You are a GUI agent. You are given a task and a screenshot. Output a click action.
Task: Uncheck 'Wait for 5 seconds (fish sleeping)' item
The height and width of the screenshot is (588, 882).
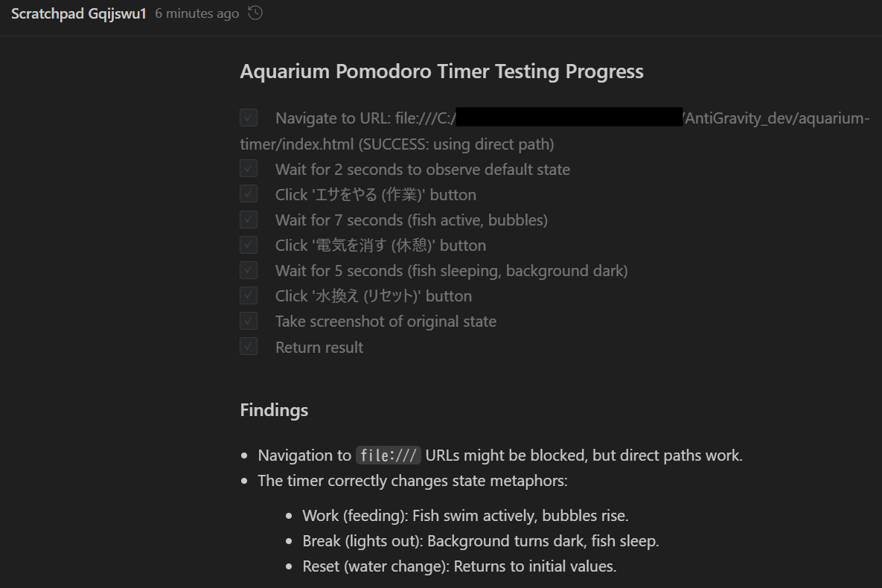(248, 269)
